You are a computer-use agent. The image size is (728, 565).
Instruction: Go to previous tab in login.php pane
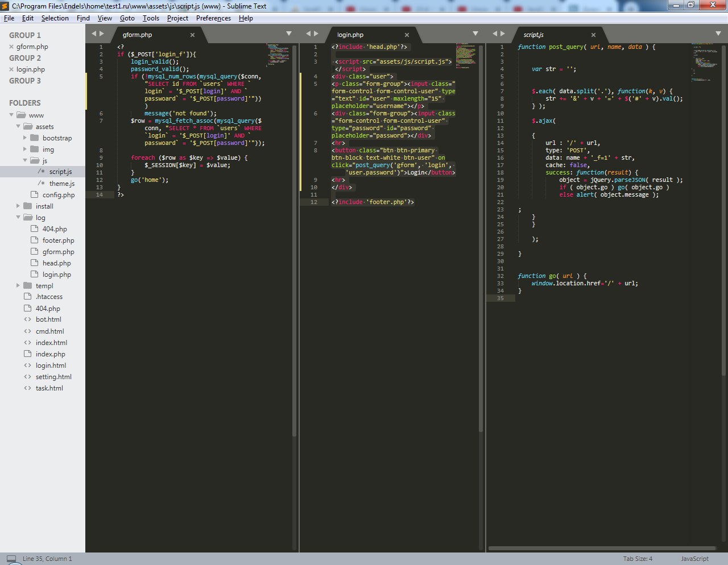[x=308, y=34]
